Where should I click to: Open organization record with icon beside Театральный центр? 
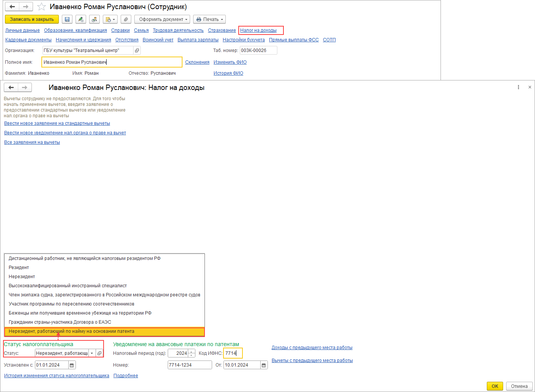click(x=137, y=50)
